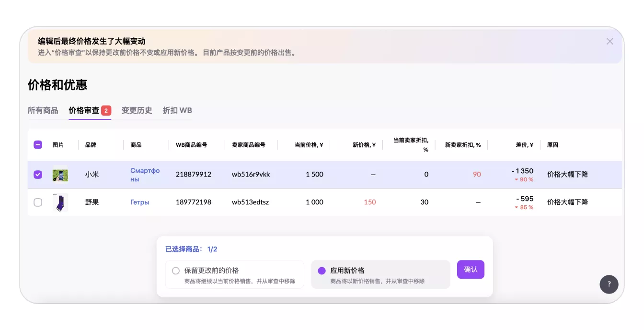Click the 价格和优惠 page heading

coord(57,85)
